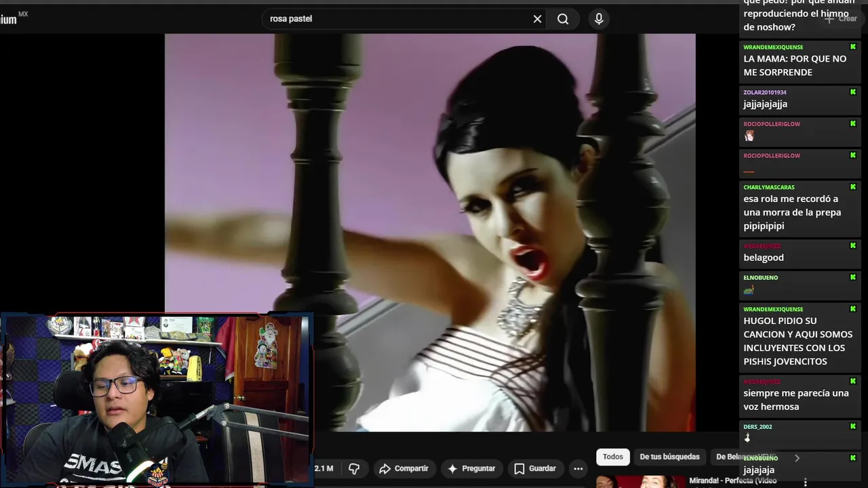This screenshot has height=488, width=868.
Task: Click the chat message 'belagood'
Action: (x=764, y=258)
